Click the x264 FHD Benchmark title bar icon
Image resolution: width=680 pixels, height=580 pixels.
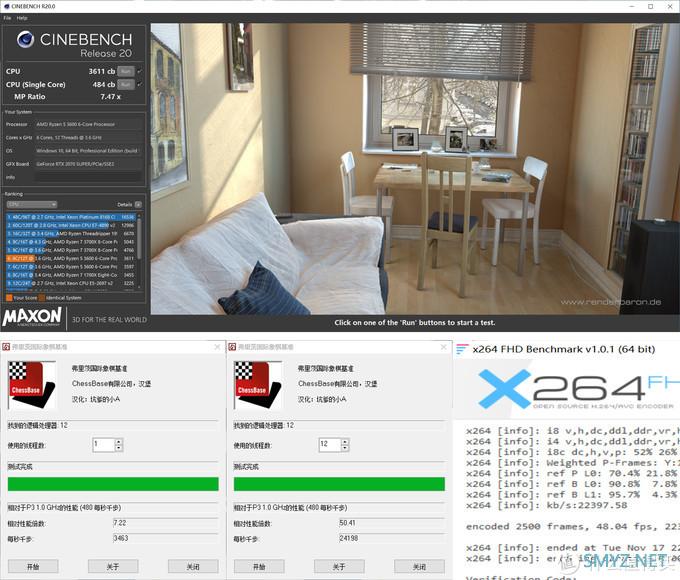pos(461,349)
